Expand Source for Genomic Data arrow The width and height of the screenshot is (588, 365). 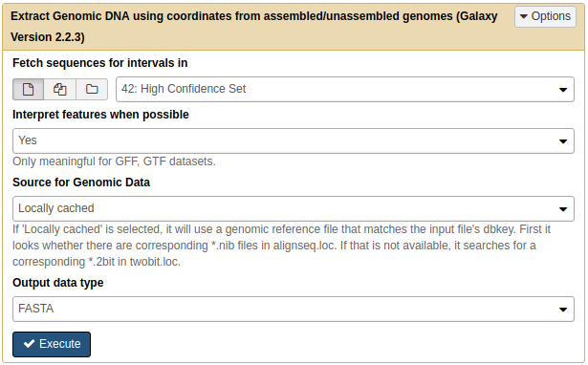(563, 209)
